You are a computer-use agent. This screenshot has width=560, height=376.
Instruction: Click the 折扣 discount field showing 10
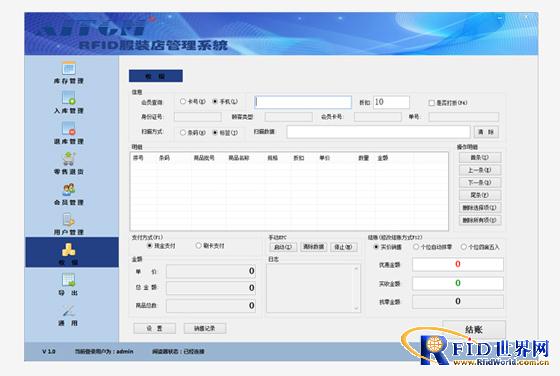point(391,102)
